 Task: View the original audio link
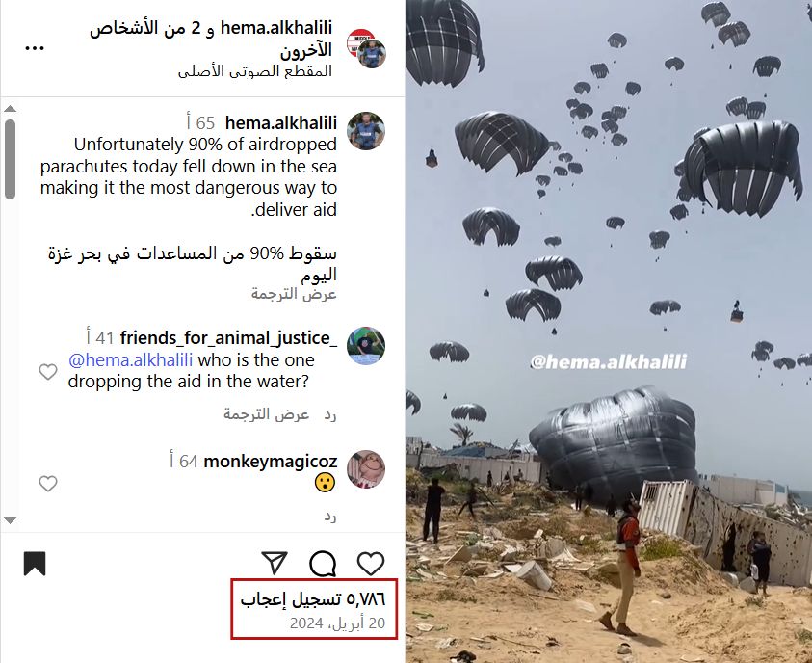(x=255, y=71)
